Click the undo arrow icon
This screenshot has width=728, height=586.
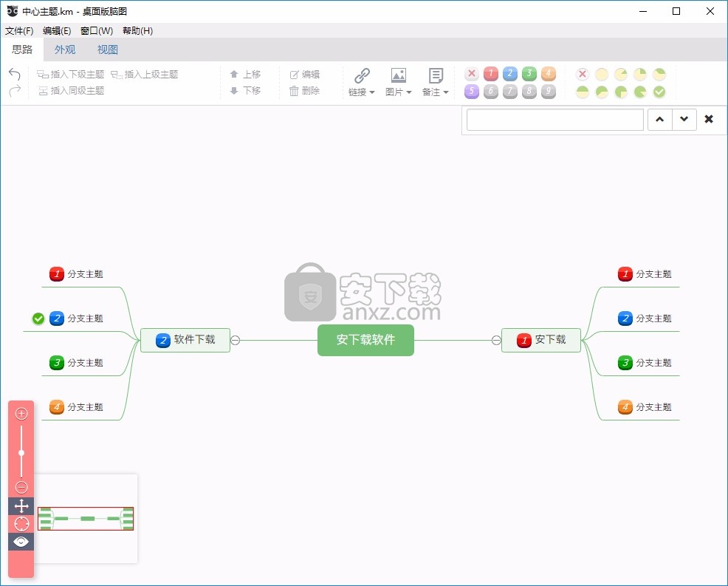15,74
